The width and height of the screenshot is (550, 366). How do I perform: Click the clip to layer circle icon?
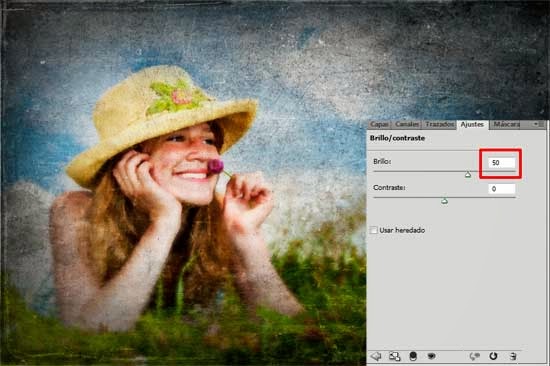pos(413,356)
